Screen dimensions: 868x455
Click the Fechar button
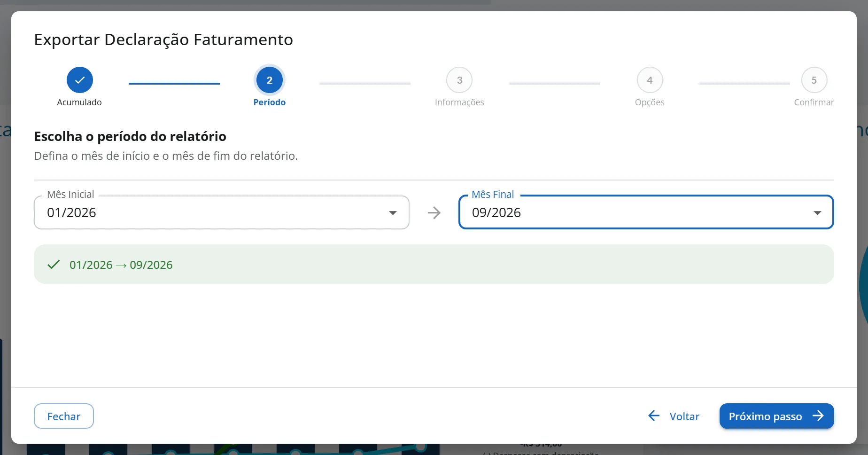(64, 416)
